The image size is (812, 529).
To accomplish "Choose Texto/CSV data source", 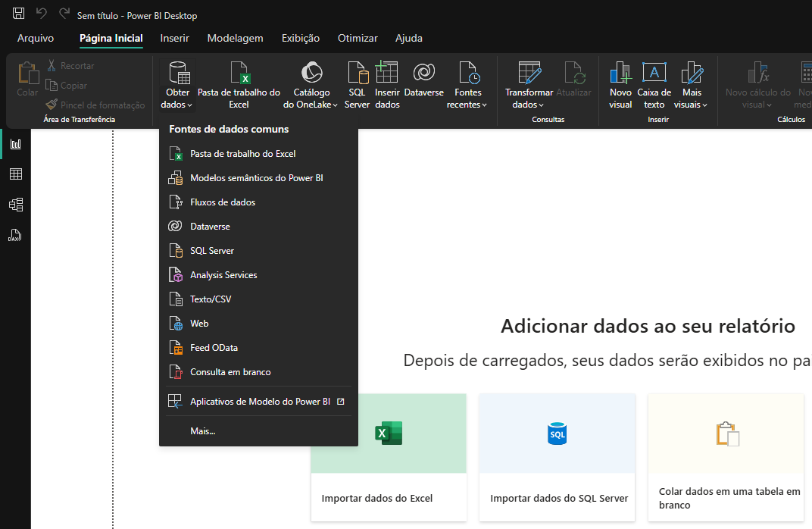I will click(258, 299).
